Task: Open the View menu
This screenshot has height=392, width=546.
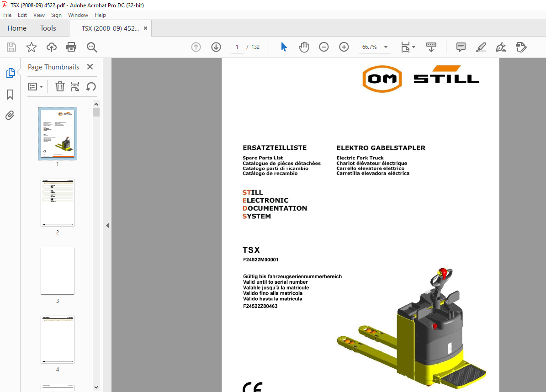Action: pyautogui.click(x=39, y=15)
